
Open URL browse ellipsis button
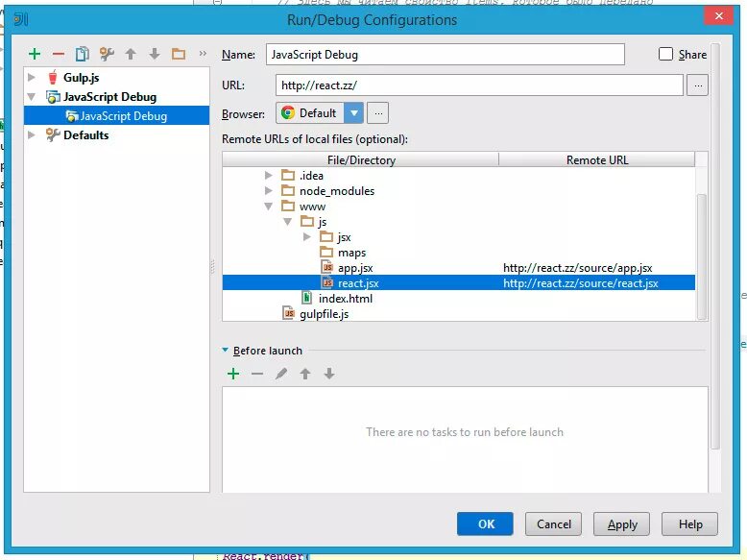click(x=697, y=85)
